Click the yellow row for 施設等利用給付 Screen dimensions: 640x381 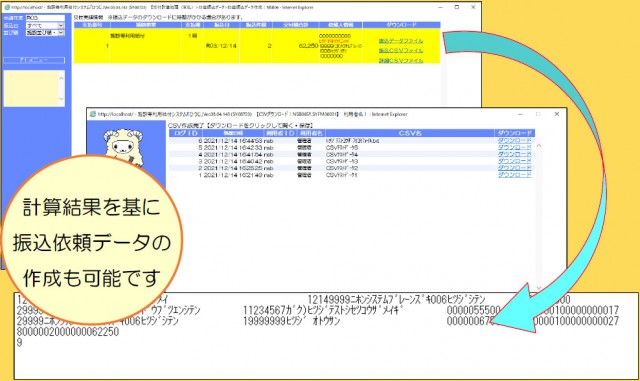coord(257,46)
